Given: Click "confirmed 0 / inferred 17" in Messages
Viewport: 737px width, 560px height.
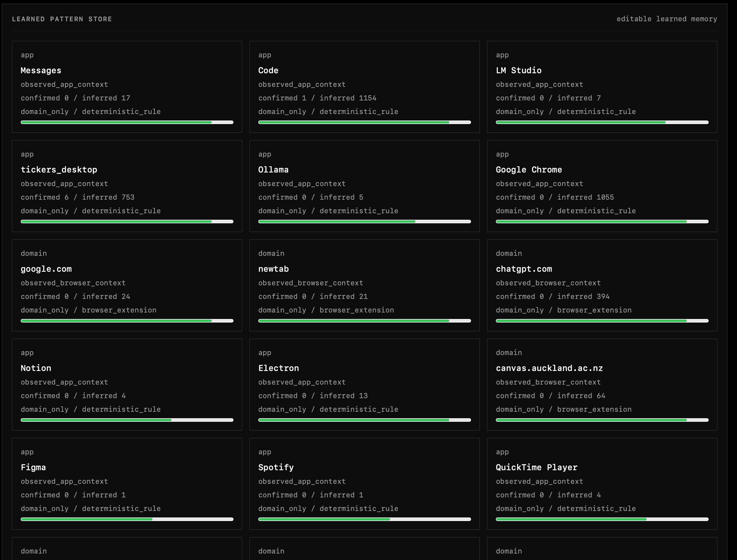Looking at the screenshot, I should point(75,98).
